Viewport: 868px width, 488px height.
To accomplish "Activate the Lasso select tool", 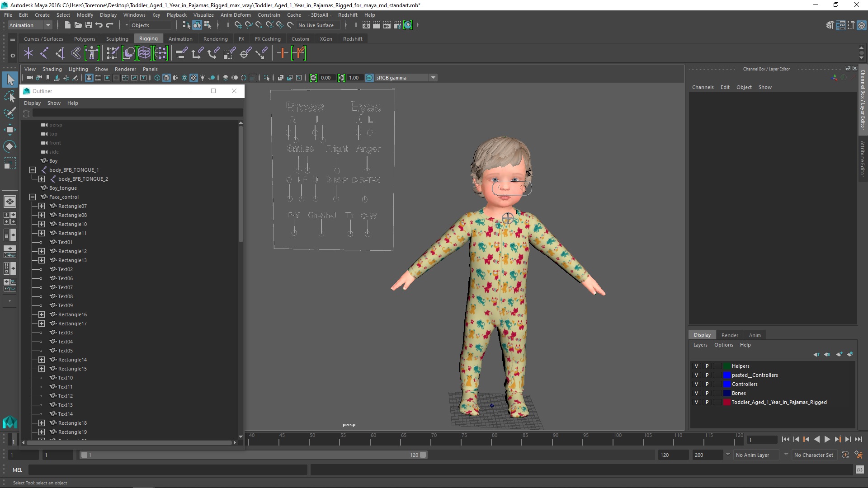I will click(10, 97).
